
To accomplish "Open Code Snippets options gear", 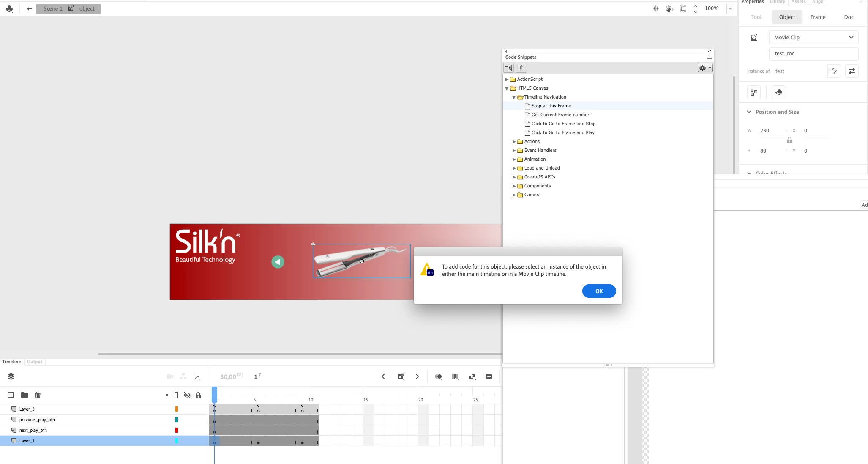I will coord(704,68).
